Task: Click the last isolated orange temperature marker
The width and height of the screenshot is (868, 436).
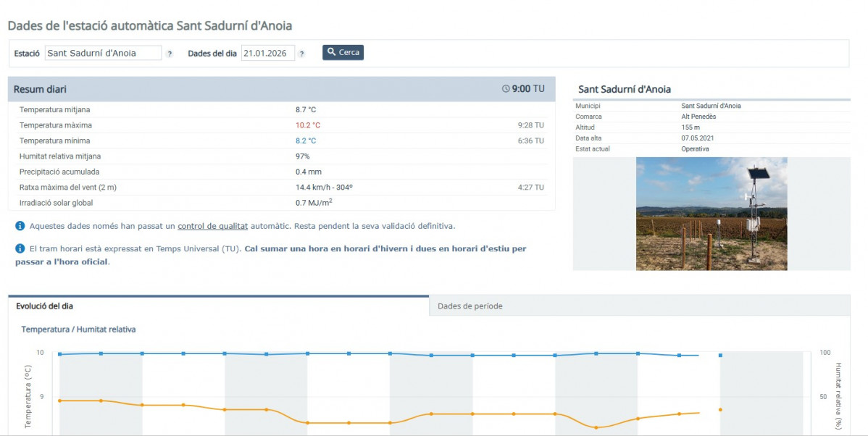Action: point(720,410)
